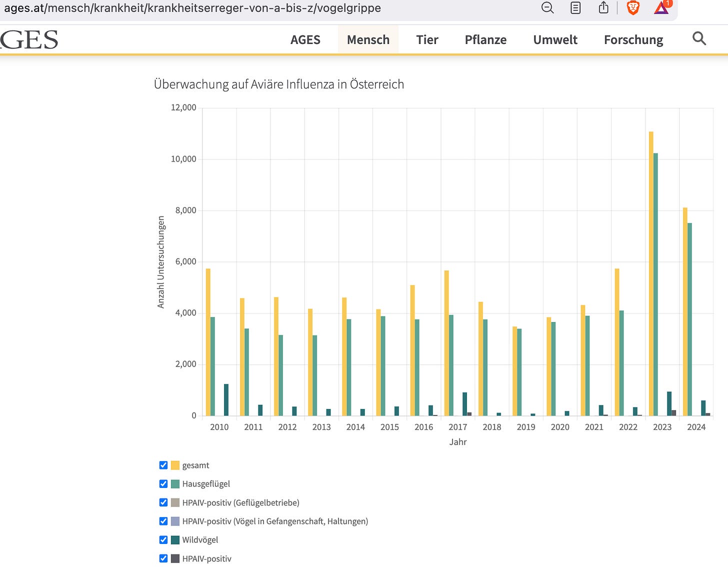
Task: Open the Umwelt menu item
Action: pyautogui.click(x=555, y=39)
